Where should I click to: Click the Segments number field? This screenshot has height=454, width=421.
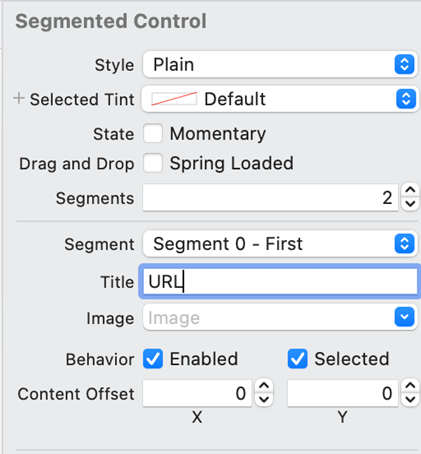point(270,197)
